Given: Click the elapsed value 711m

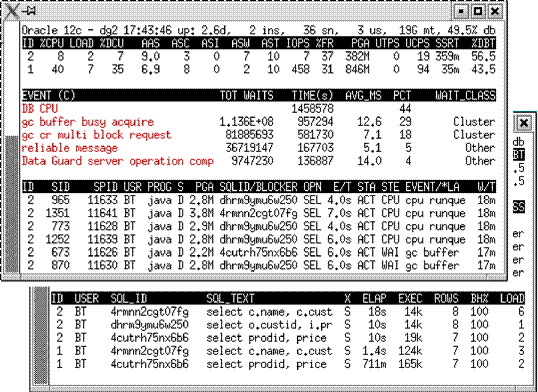Looking at the screenshot, I should (375, 364).
